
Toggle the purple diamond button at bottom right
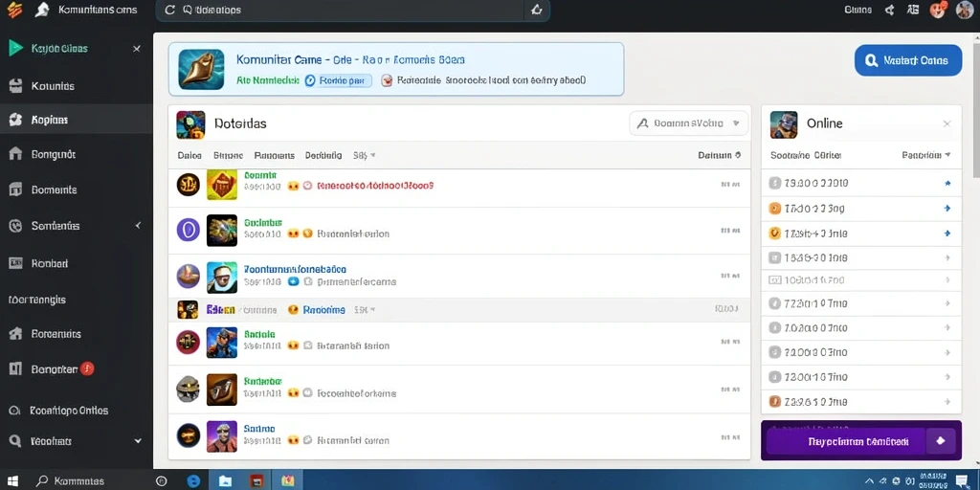pos(941,440)
